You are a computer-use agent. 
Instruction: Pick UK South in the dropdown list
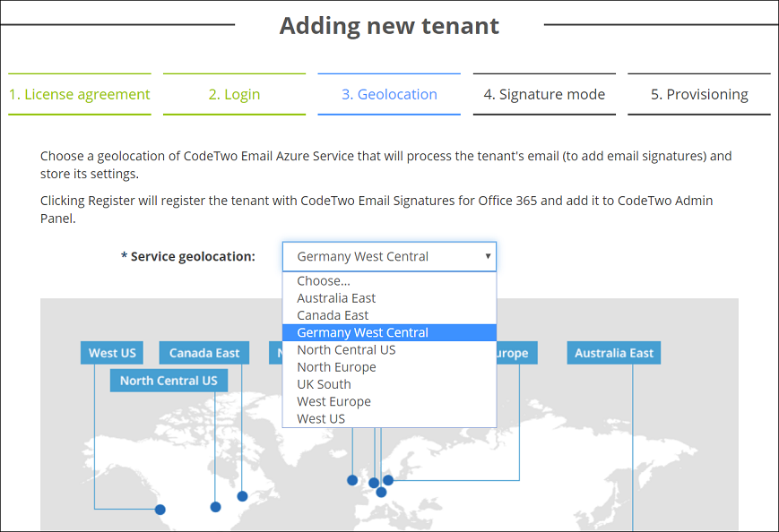click(389, 384)
